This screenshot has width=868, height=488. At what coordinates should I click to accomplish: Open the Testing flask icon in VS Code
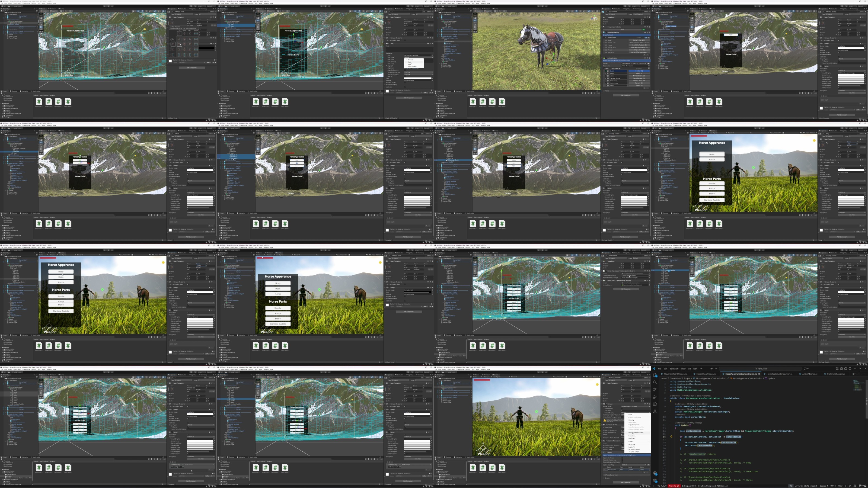[x=655, y=411]
